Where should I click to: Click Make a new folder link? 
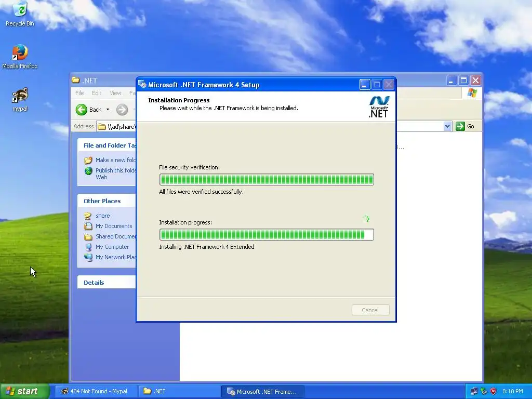(116, 160)
